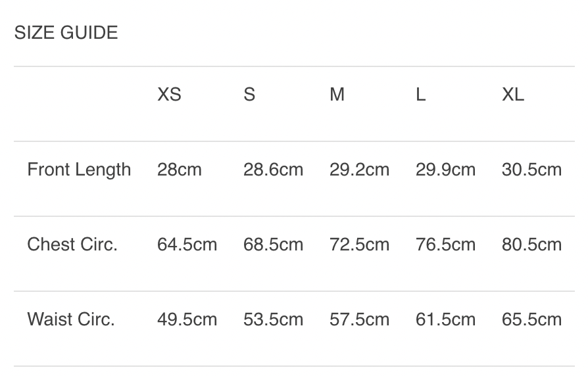The height and width of the screenshot is (376, 588).
Task: Select the 28.6cm front length cell
Action: point(273,170)
